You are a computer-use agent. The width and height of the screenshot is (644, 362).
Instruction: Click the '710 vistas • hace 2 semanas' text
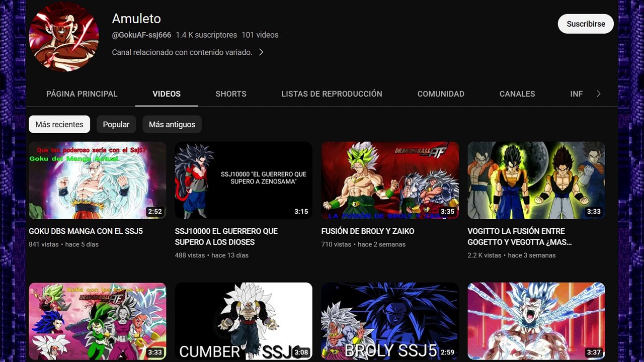click(363, 244)
